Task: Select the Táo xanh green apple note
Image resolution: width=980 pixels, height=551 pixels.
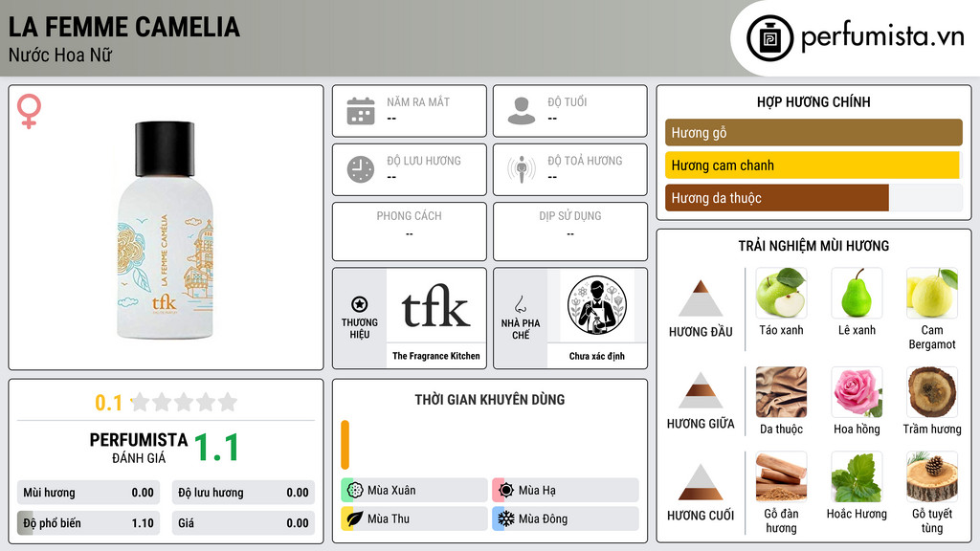Action: 781,293
